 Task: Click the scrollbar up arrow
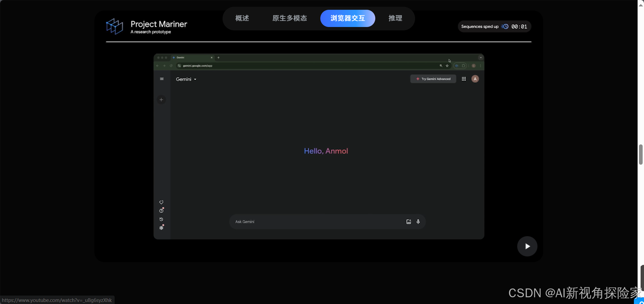641,5
